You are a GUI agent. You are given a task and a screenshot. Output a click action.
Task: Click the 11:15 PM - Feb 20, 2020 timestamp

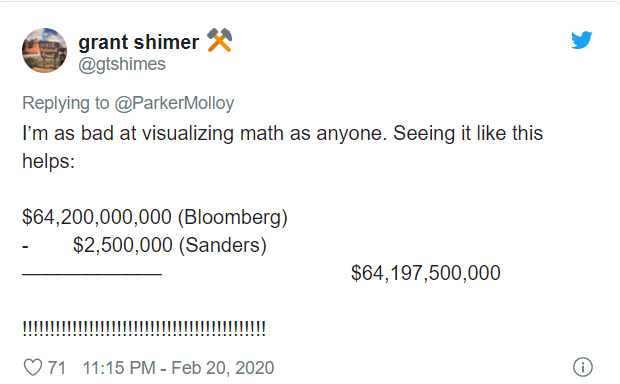(178, 368)
